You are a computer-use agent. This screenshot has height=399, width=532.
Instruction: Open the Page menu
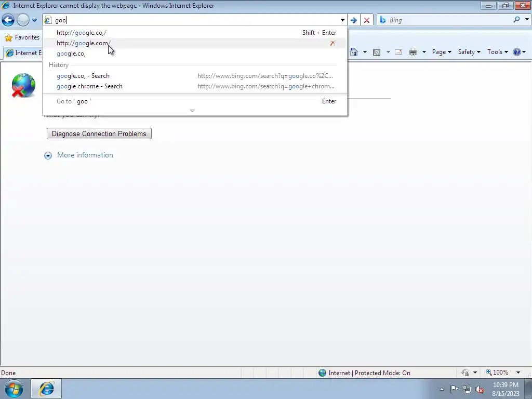[442, 52]
